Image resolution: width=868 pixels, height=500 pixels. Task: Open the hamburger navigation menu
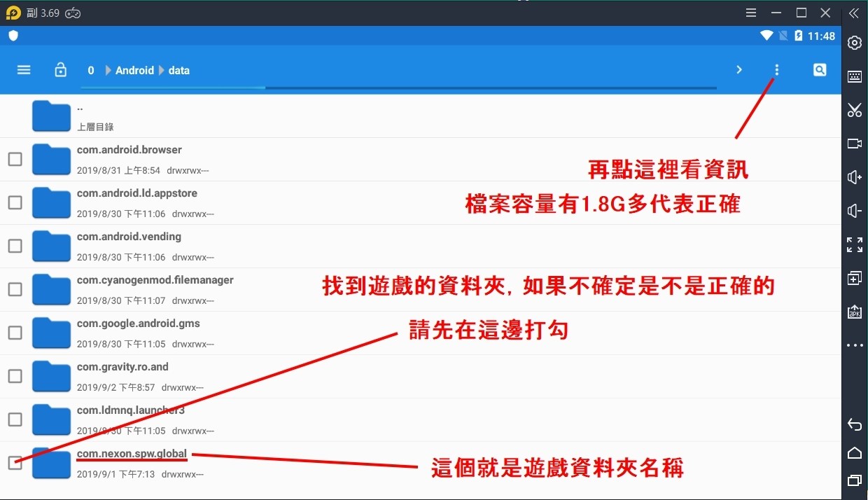pos(24,70)
